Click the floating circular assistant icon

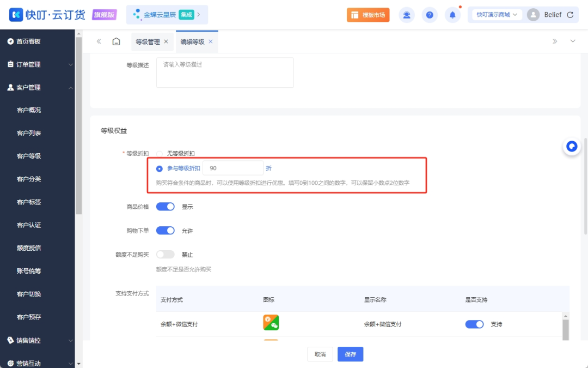(x=571, y=146)
